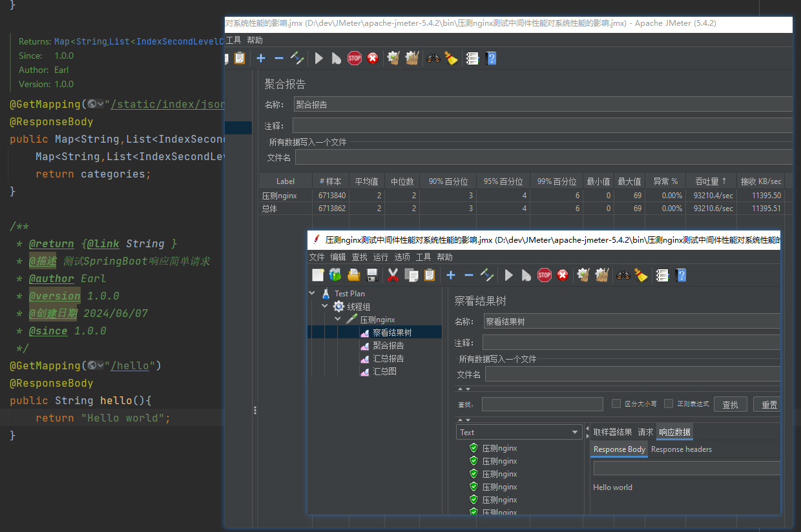The height and width of the screenshot is (532, 801).
Task: Switch to the 取样器结果 tab
Action: click(x=612, y=432)
